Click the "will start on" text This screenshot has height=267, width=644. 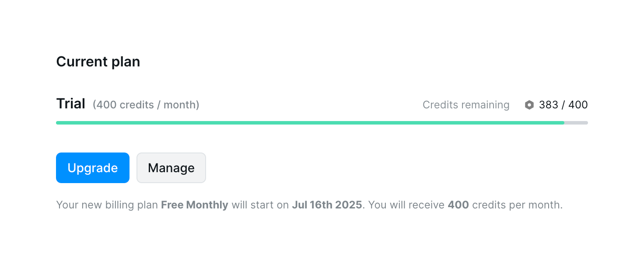[260, 205]
